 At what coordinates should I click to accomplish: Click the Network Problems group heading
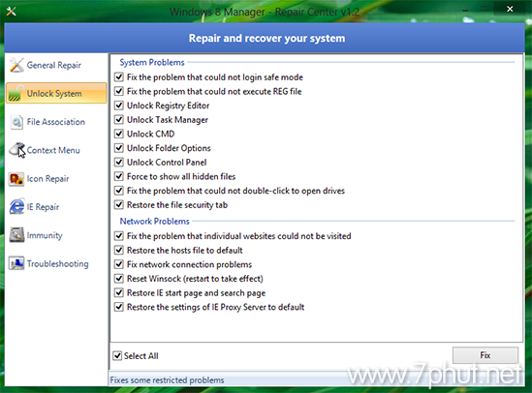(x=154, y=222)
